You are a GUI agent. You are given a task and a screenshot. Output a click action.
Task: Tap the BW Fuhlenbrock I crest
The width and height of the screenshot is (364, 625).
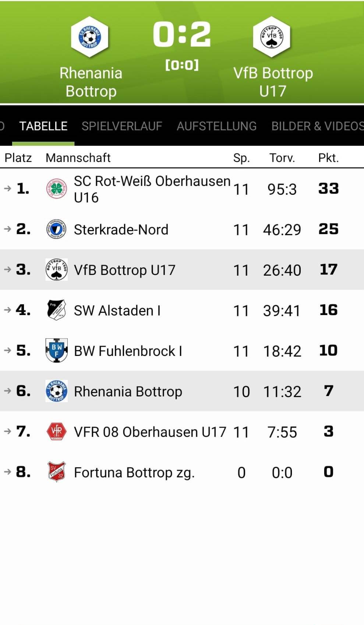pyautogui.click(x=57, y=350)
